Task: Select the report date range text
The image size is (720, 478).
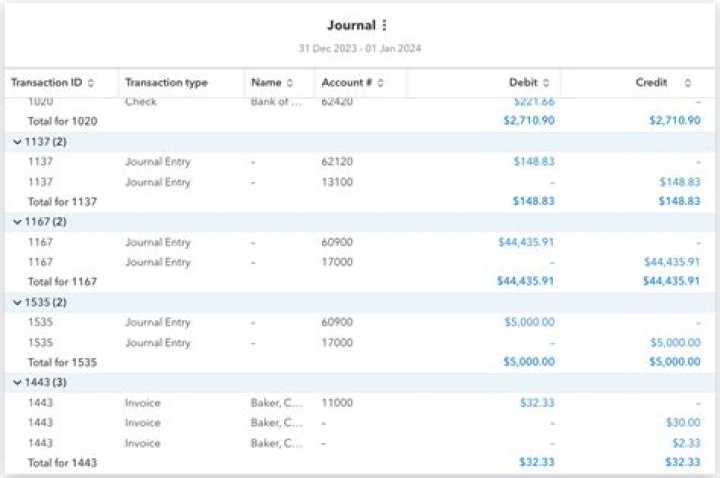Action: coord(359,48)
